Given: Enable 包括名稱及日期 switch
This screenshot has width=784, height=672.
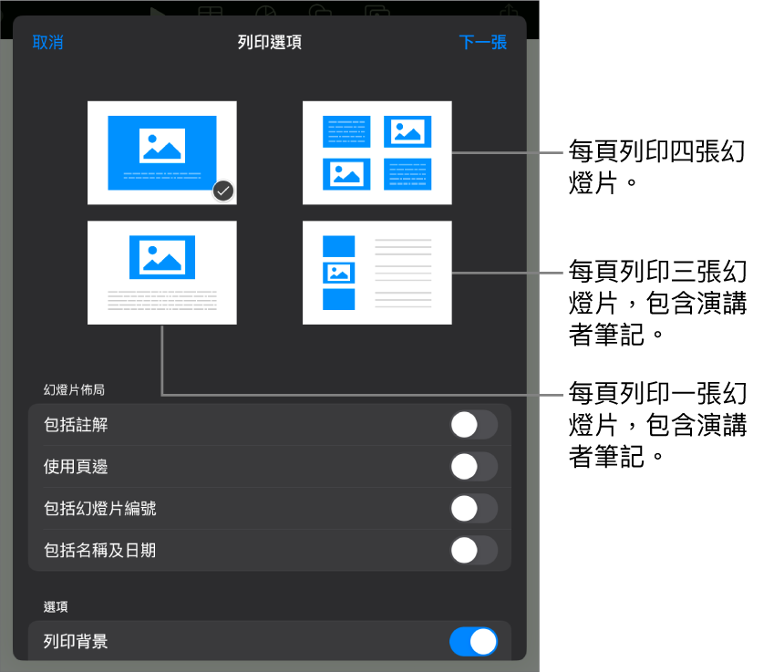Looking at the screenshot, I should (x=473, y=550).
